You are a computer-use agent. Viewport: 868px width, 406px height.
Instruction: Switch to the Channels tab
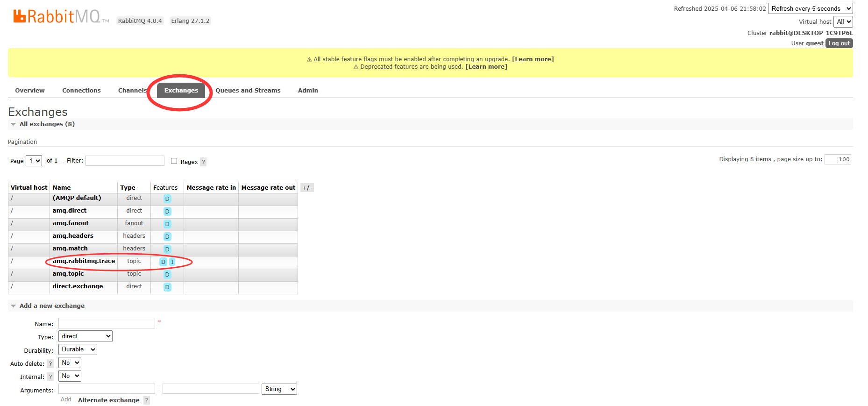132,90
